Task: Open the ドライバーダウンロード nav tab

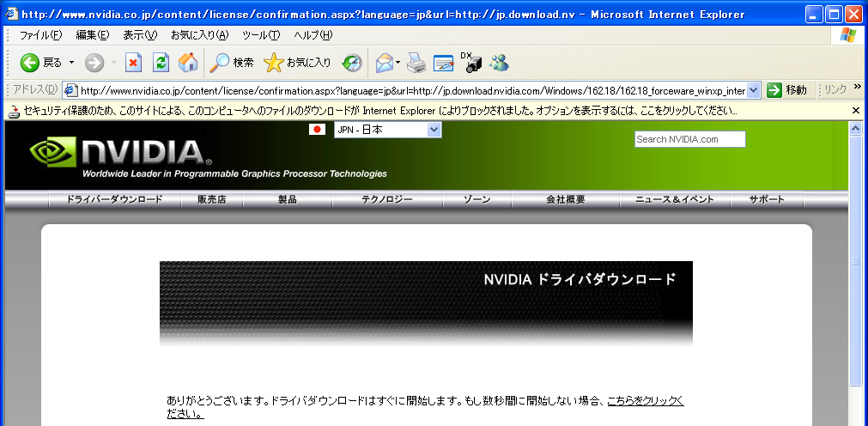Action: pyautogui.click(x=114, y=200)
